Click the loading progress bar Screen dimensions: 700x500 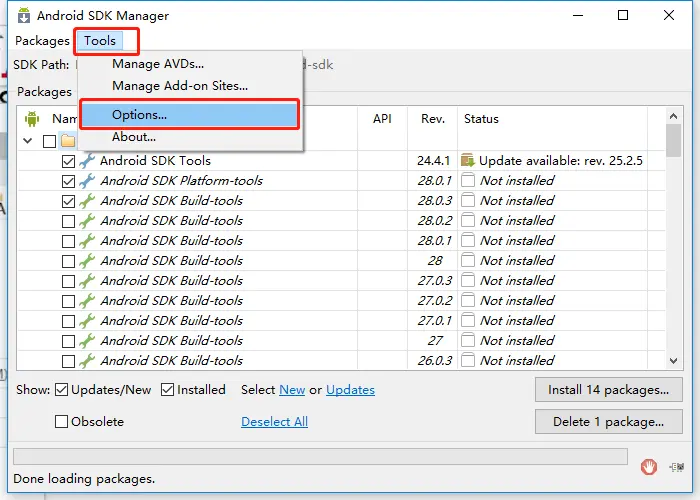coord(320,457)
